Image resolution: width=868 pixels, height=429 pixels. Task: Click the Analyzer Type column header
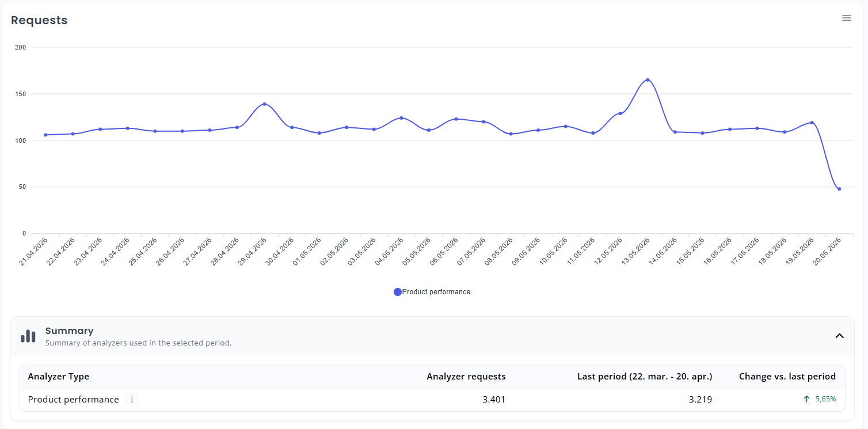59,377
